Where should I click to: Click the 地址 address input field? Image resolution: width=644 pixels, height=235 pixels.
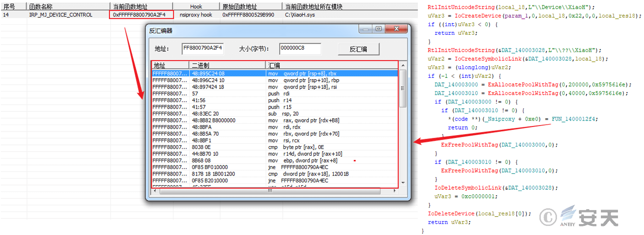point(202,49)
